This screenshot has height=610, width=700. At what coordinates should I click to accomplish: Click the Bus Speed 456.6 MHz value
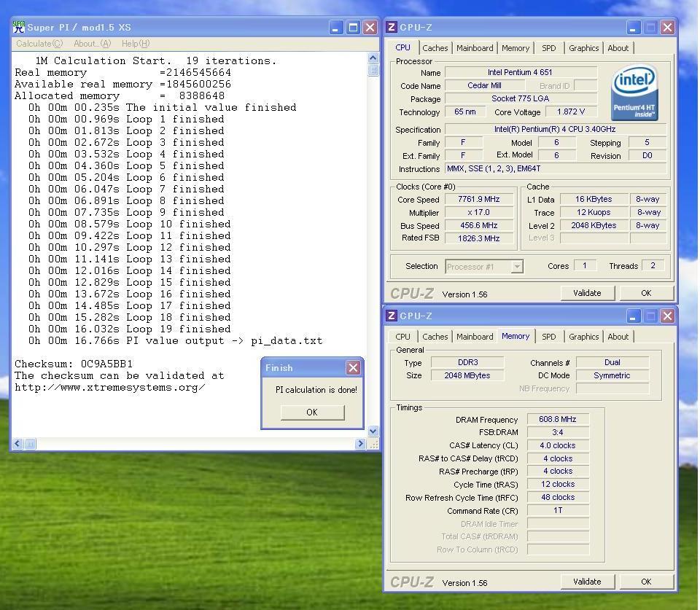[478, 225]
